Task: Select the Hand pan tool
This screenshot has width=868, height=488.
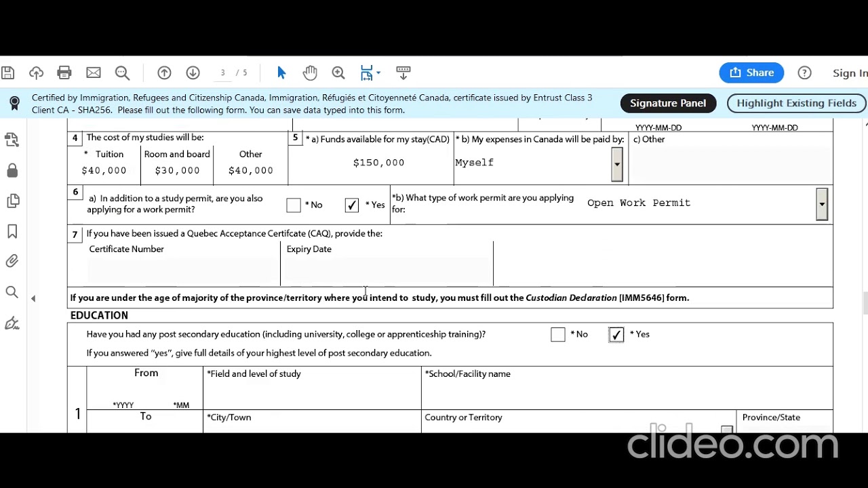Action: pyautogui.click(x=310, y=73)
